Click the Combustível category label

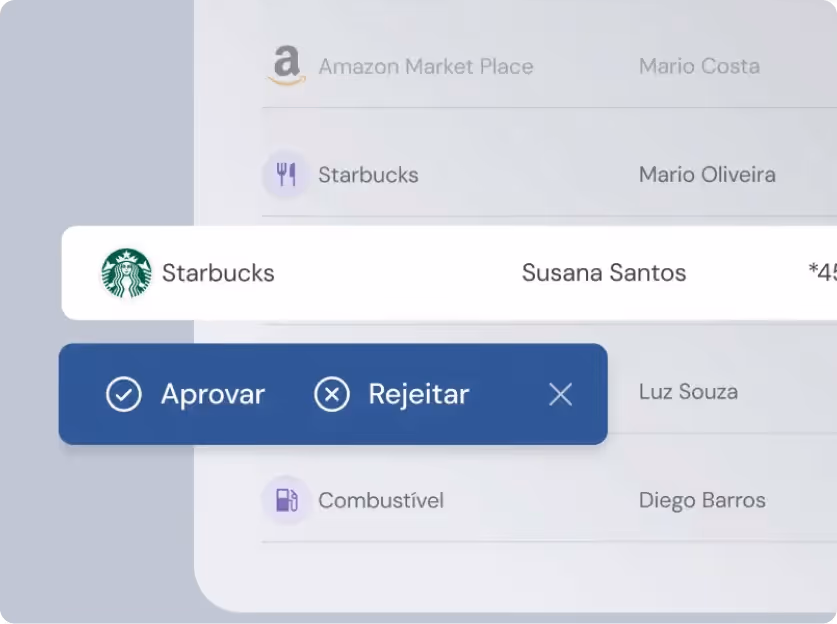coord(380,500)
